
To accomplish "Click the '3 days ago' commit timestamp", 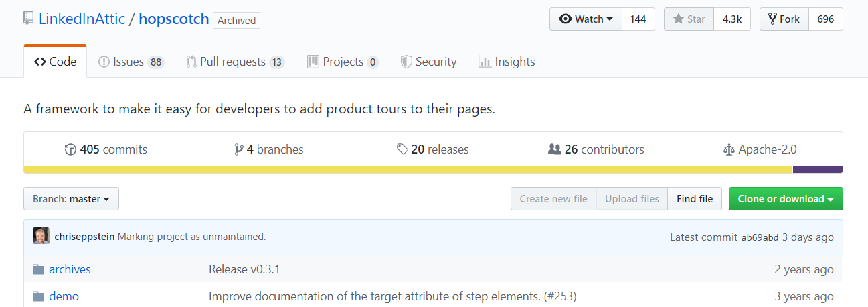I will coord(808,237).
